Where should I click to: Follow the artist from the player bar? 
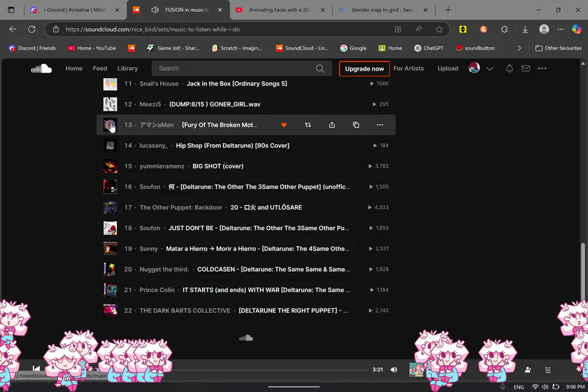pyautogui.click(x=528, y=370)
